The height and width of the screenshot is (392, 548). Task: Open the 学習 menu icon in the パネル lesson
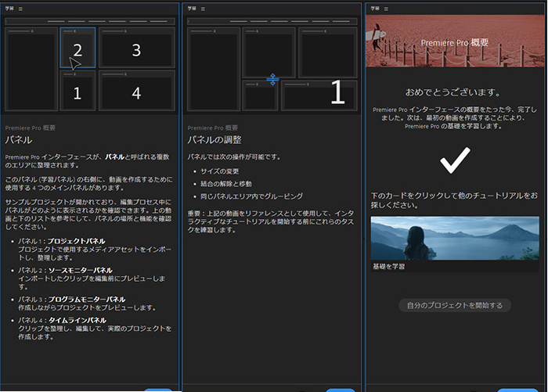[20, 9]
